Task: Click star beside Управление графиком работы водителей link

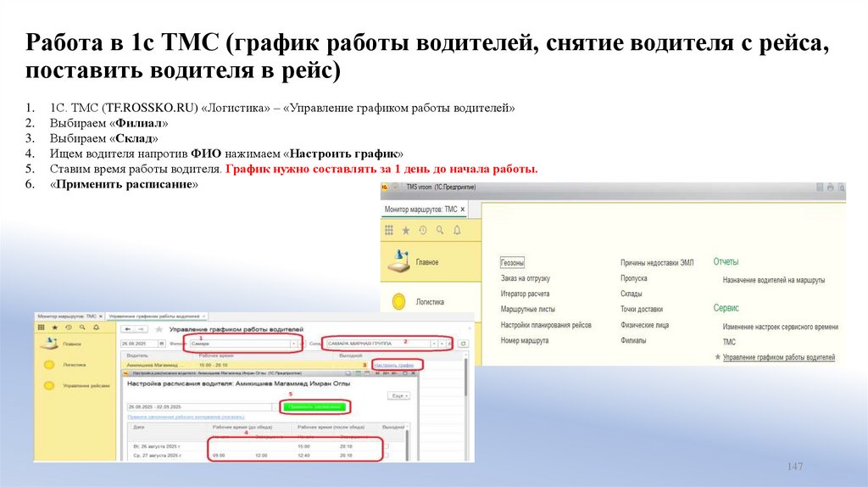Action: [717, 357]
